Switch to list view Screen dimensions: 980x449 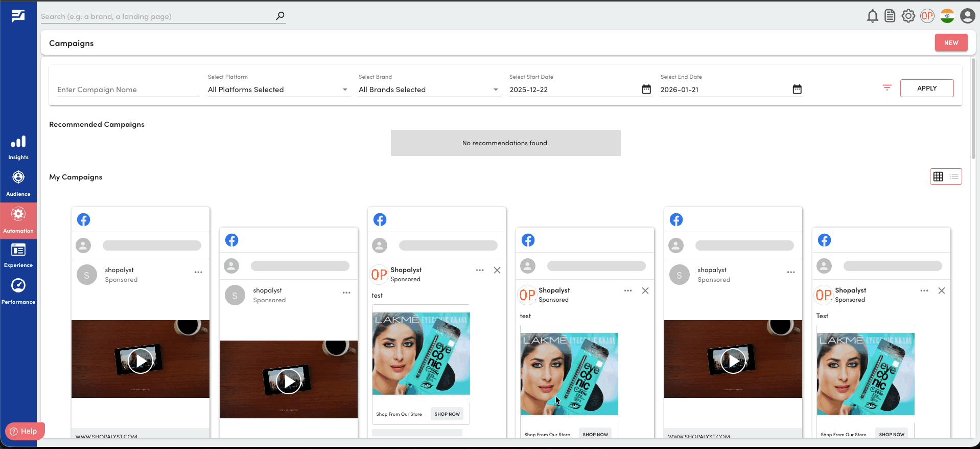click(954, 176)
